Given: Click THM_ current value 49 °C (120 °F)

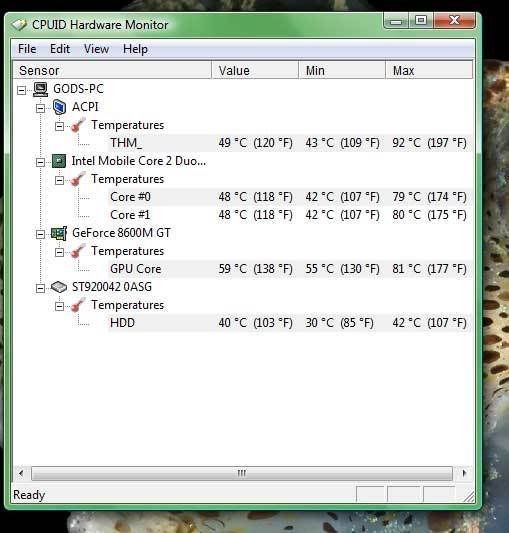Looking at the screenshot, I should pyautogui.click(x=255, y=143).
